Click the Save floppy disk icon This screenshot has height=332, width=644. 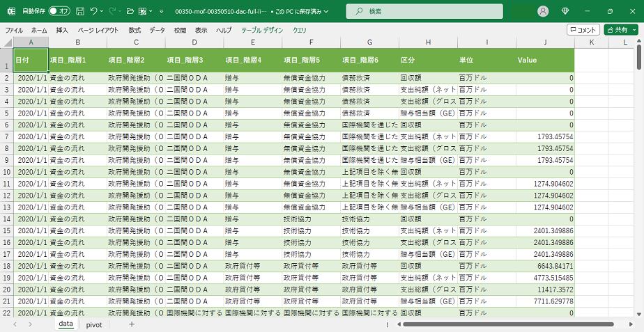[x=80, y=11]
